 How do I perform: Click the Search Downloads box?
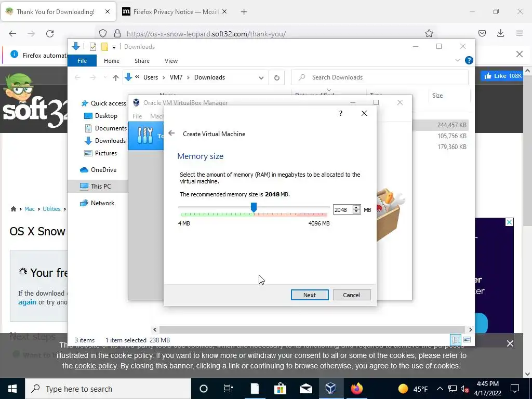coord(380,77)
